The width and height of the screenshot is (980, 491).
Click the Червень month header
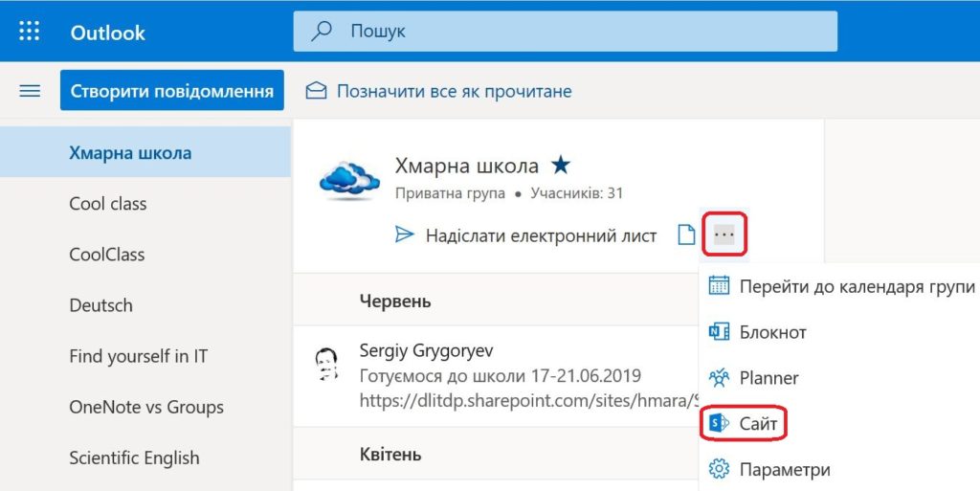pos(395,301)
